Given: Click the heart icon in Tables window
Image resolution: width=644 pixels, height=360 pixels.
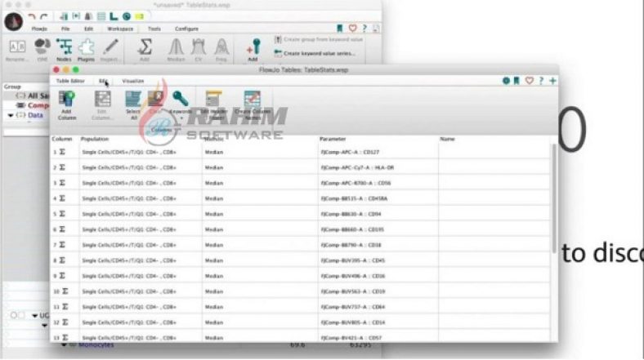Looking at the screenshot, I should pos(529,81).
